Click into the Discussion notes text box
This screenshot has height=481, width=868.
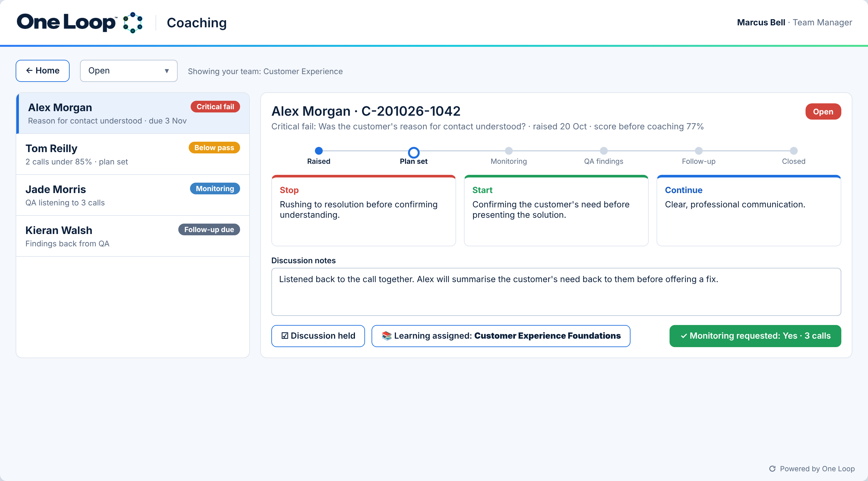[556, 292]
